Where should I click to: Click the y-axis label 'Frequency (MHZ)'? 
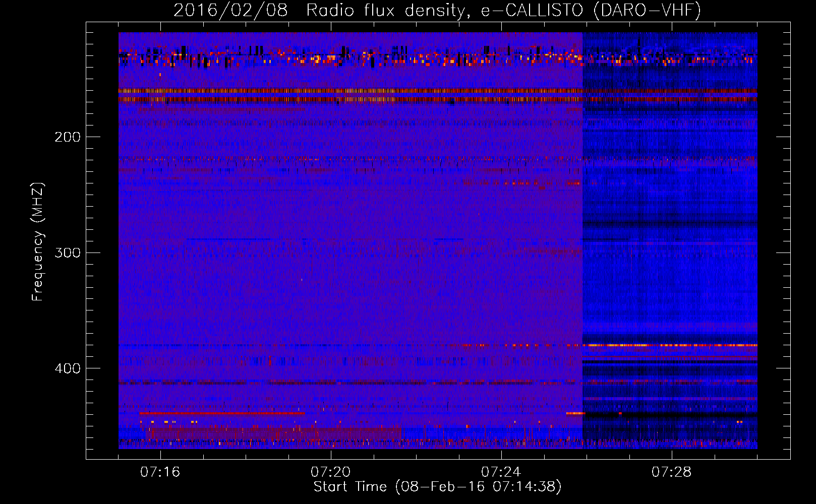(38, 242)
